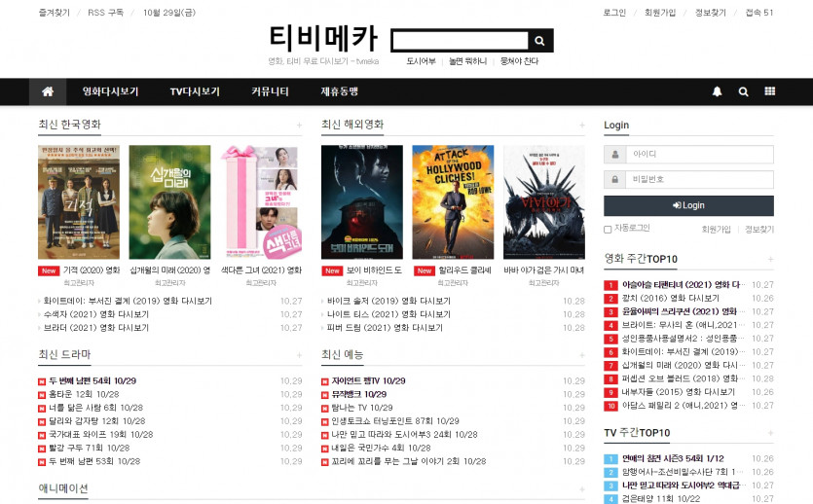
Task: Click the search magnifier in the navigation bar
Action: coord(744,91)
